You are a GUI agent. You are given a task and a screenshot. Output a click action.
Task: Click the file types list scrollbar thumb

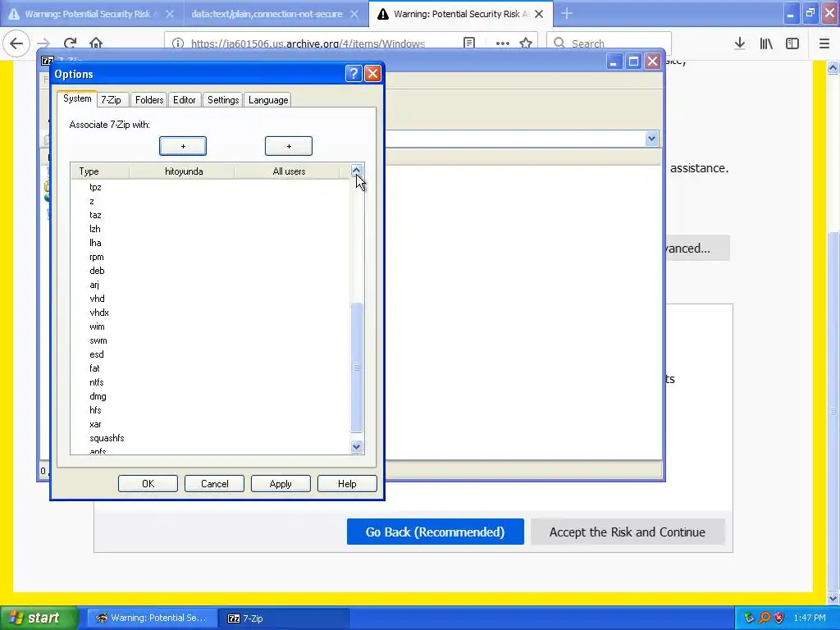click(356, 367)
